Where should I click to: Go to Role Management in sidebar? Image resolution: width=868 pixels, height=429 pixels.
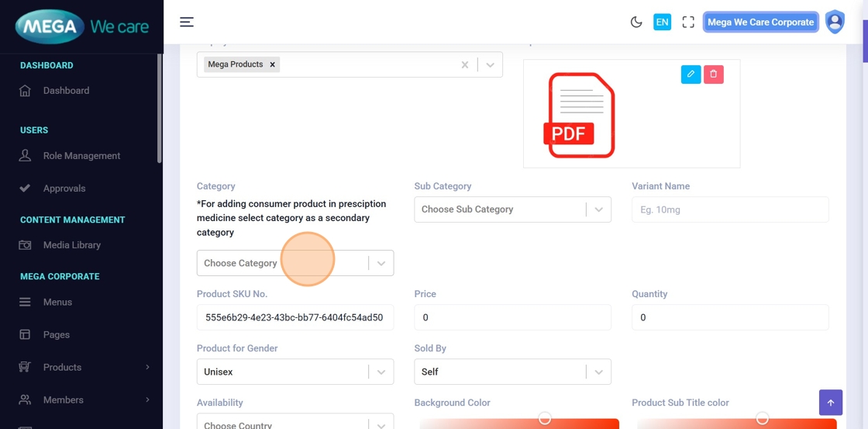pos(81,156)
